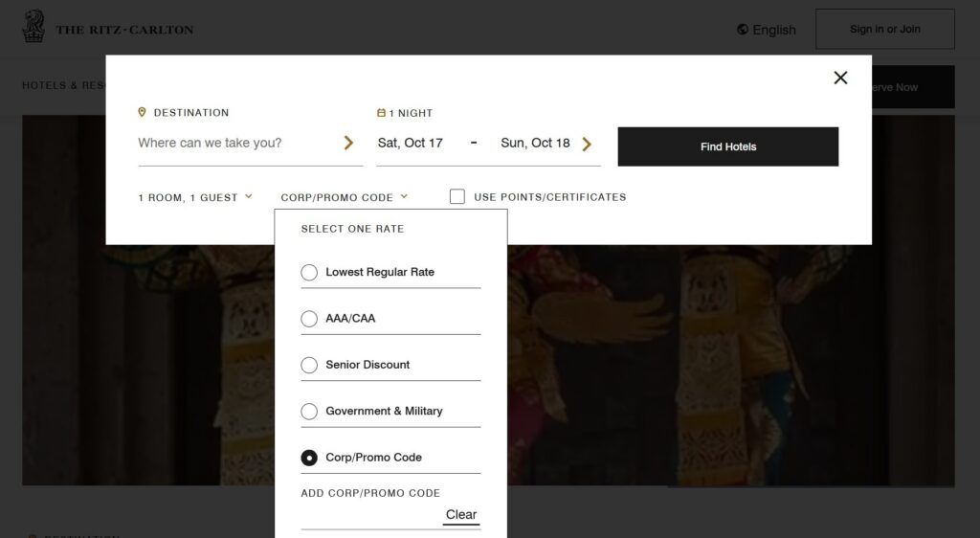Click the Sign In or Join button

[885, 29]
